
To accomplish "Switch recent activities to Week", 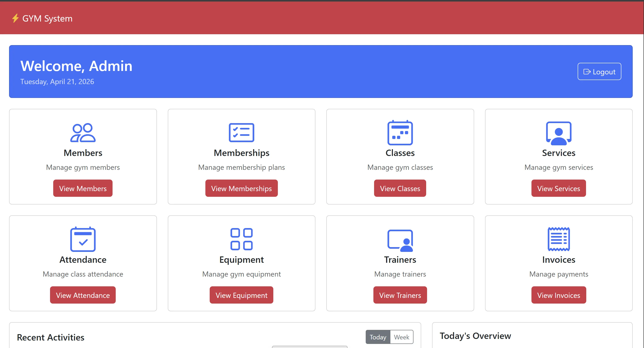I will click(x=401, y=337).
